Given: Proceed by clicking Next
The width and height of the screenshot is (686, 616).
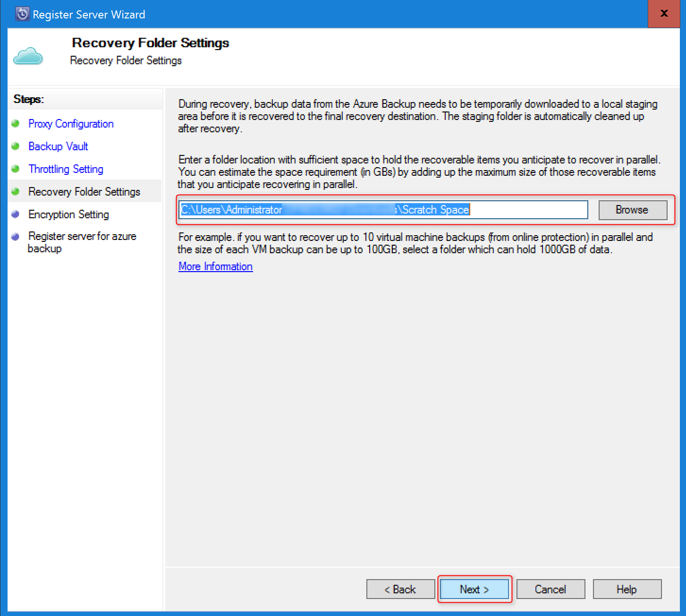Looking at the screenshot, I should coord(474,589).
